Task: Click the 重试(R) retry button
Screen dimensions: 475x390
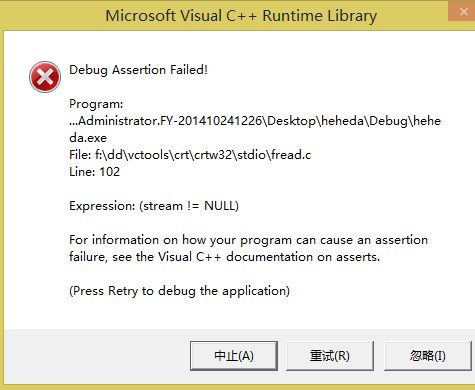Action: 330,356
